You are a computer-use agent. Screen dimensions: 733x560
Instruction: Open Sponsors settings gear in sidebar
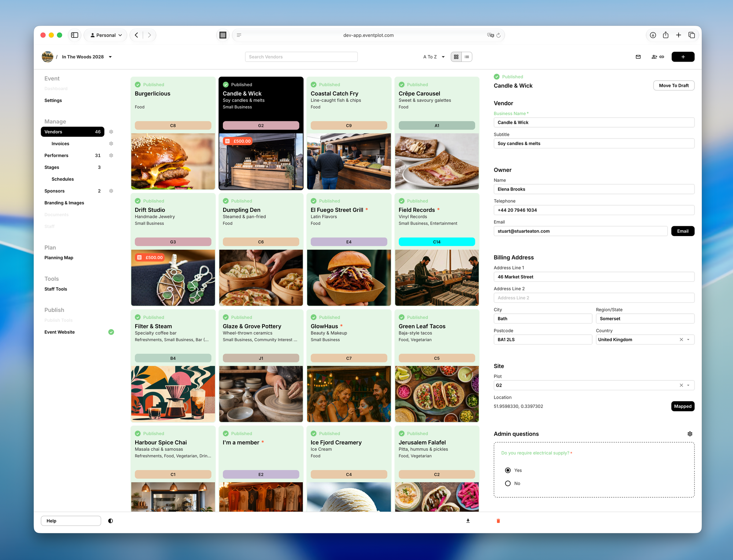coord(111,191)
